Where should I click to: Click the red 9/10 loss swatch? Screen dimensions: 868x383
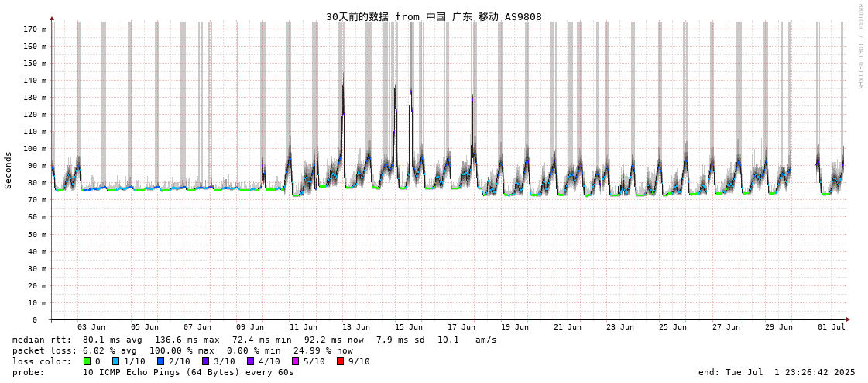pyautogui.click(x=340, y=361)
